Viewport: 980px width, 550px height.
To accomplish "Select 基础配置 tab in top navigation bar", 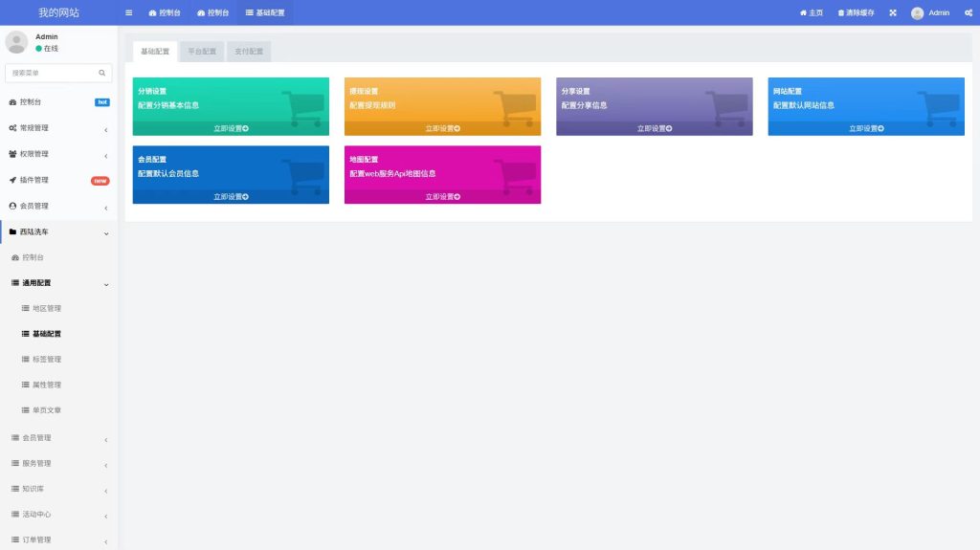I will coord(265,12).
